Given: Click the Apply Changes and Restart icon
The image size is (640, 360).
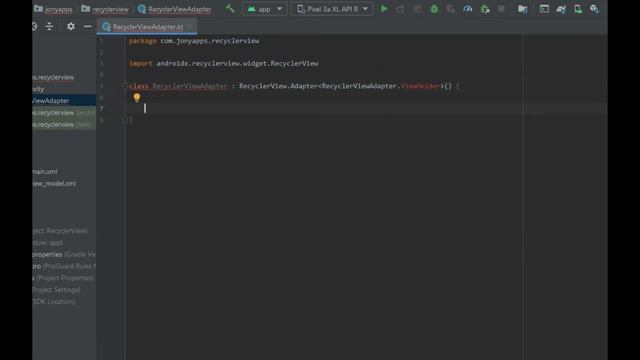Looking at the screenshot, I should point(400,9).
